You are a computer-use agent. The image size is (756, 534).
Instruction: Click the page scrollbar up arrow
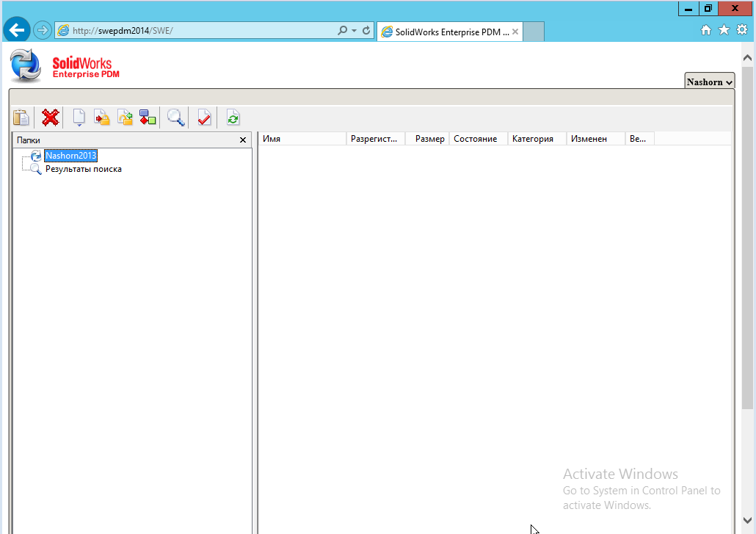[x=747, y=58]
